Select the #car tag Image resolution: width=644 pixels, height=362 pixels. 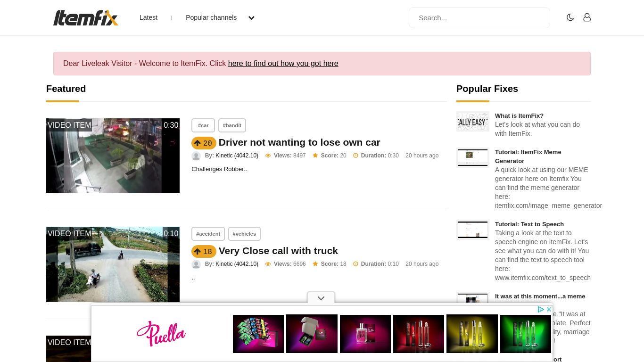pyautogui.click(x=203, y=125)
